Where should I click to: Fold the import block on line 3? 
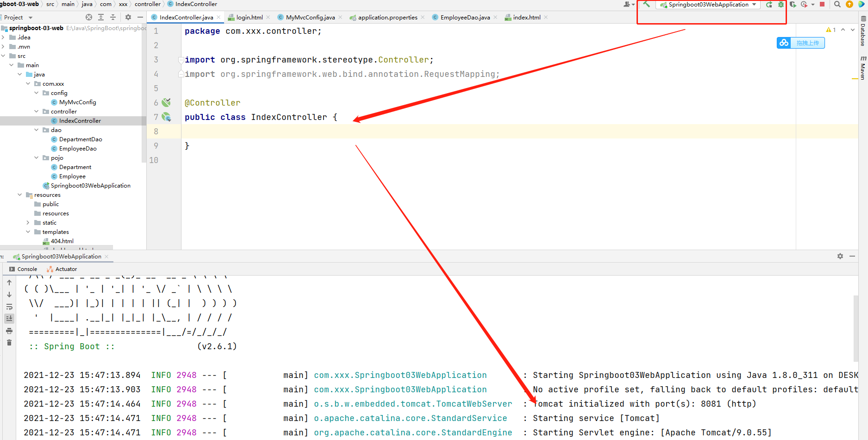[x=181, y=60]
